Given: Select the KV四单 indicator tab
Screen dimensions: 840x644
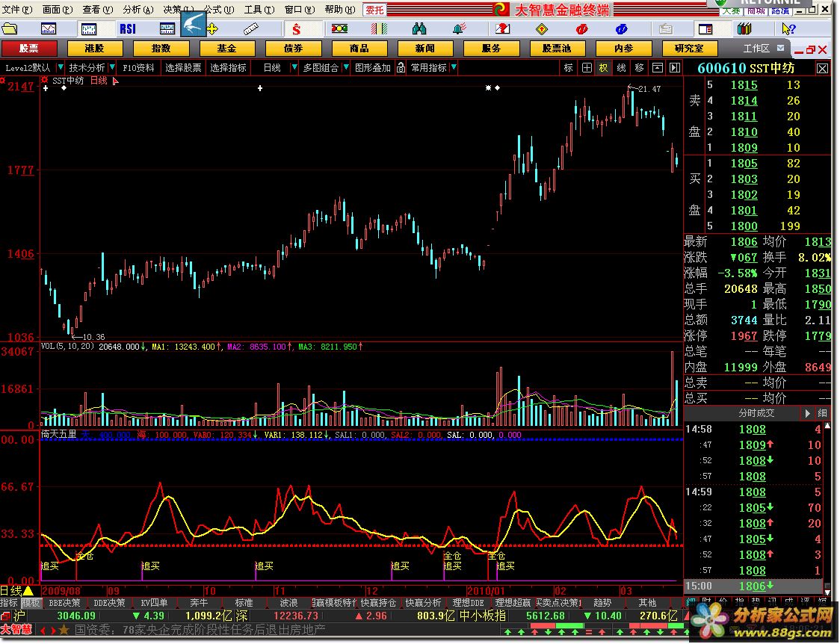Looking at the screenshot, I should (x=154, y=603).
